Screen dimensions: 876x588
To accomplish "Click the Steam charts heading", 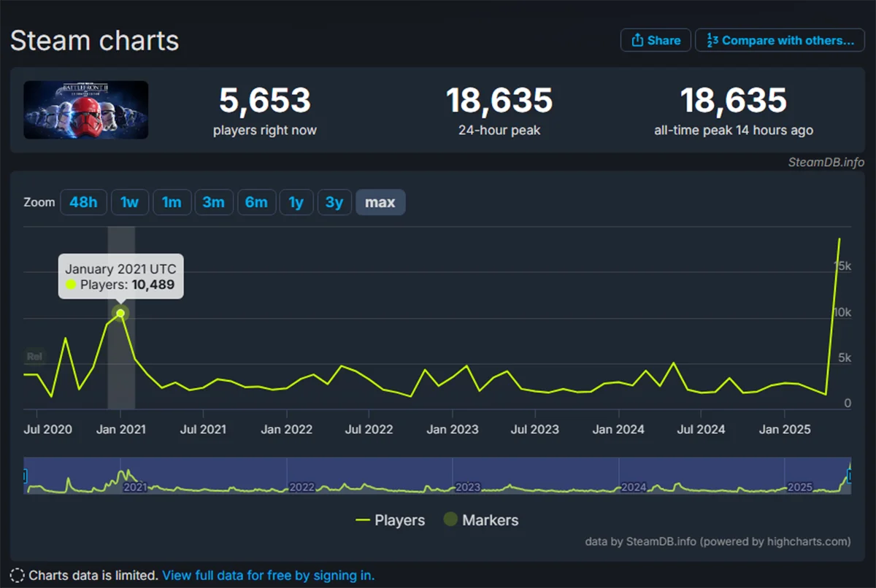I will [94, 40].
